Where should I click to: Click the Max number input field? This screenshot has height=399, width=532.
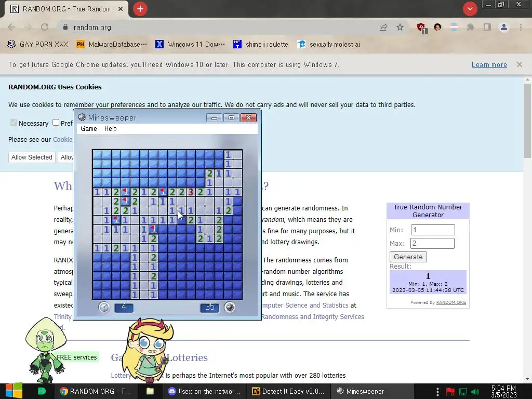432,243
